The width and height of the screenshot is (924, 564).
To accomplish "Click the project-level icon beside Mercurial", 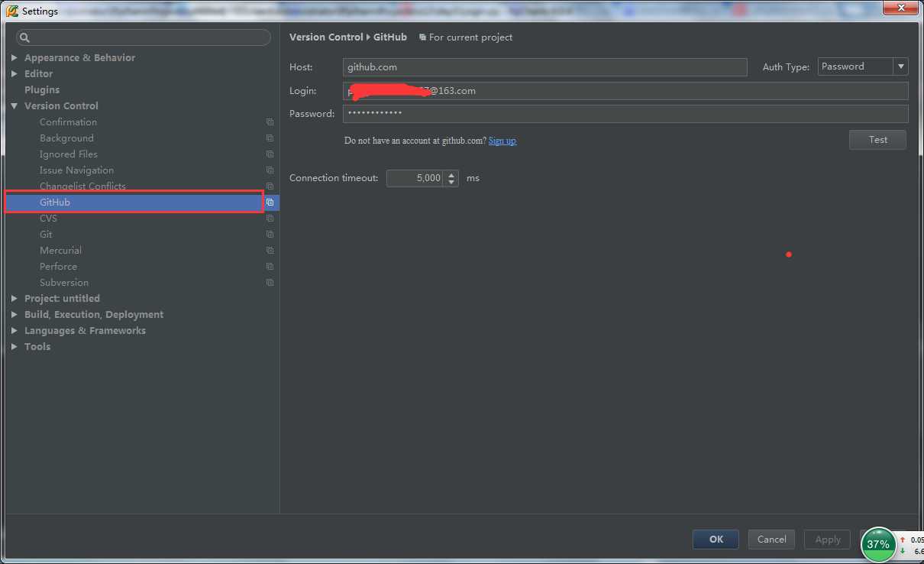I will tap(270, 251).
